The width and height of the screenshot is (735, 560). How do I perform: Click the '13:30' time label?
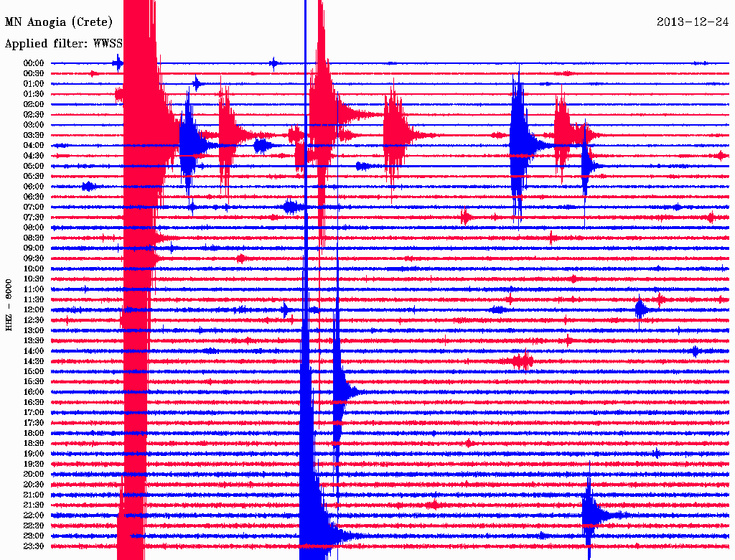pos(34,340)
